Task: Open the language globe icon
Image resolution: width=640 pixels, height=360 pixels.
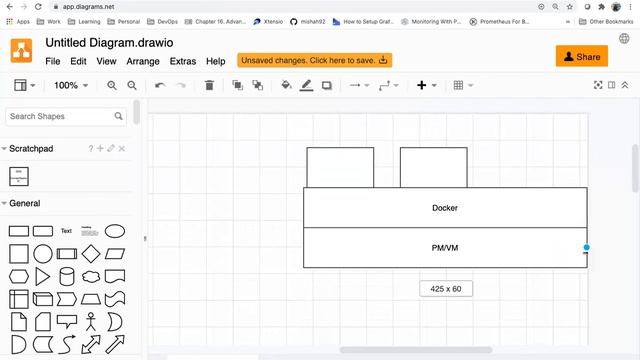Action: click(624, 38)
